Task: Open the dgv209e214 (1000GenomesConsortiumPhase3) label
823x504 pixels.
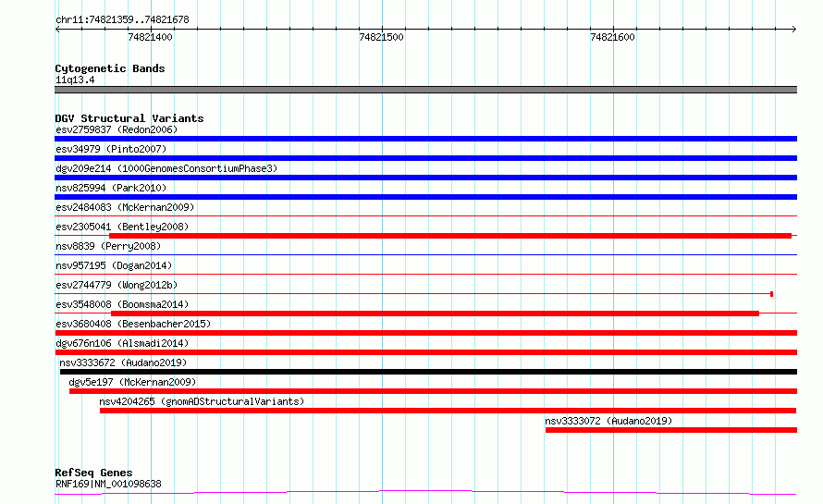Action: pos(166,168)
